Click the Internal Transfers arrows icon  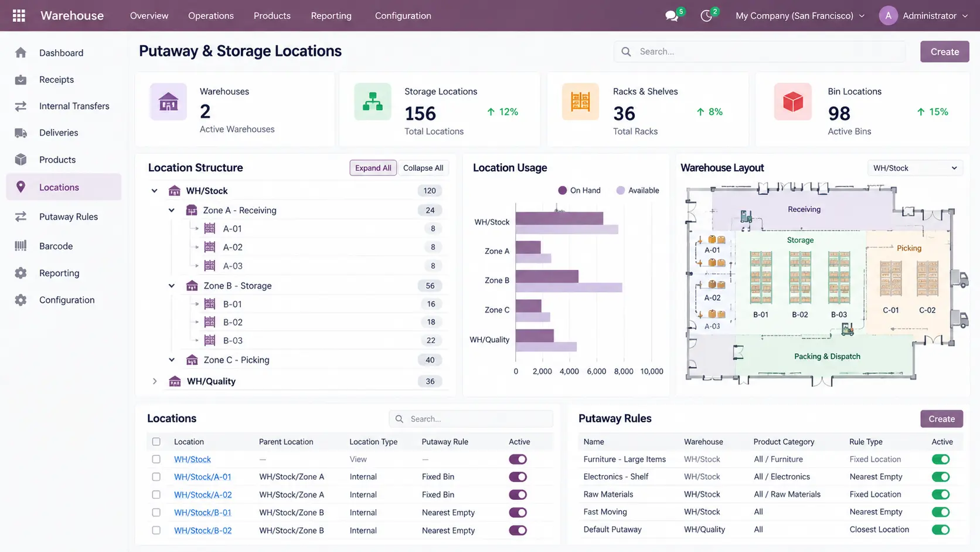tap(21, 106)
